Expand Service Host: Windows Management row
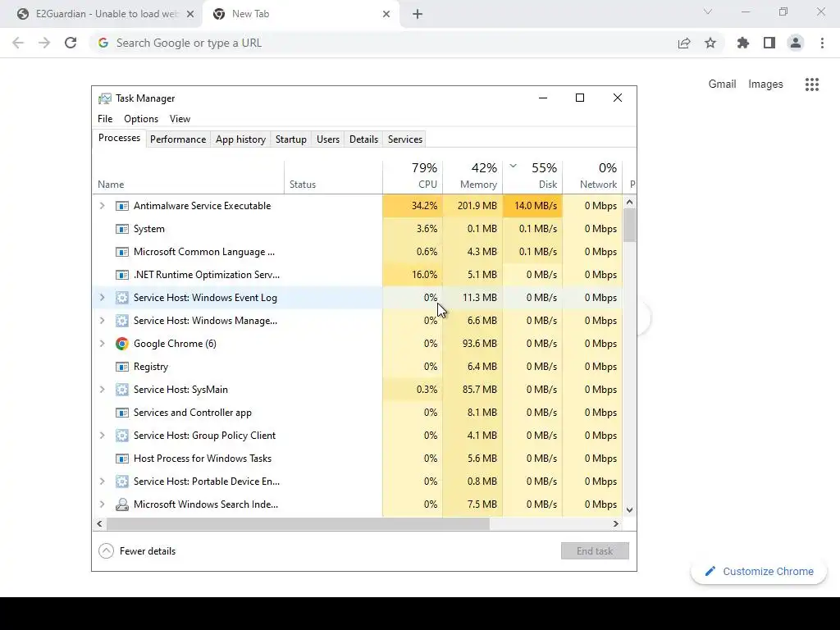 tap(102, 321)
